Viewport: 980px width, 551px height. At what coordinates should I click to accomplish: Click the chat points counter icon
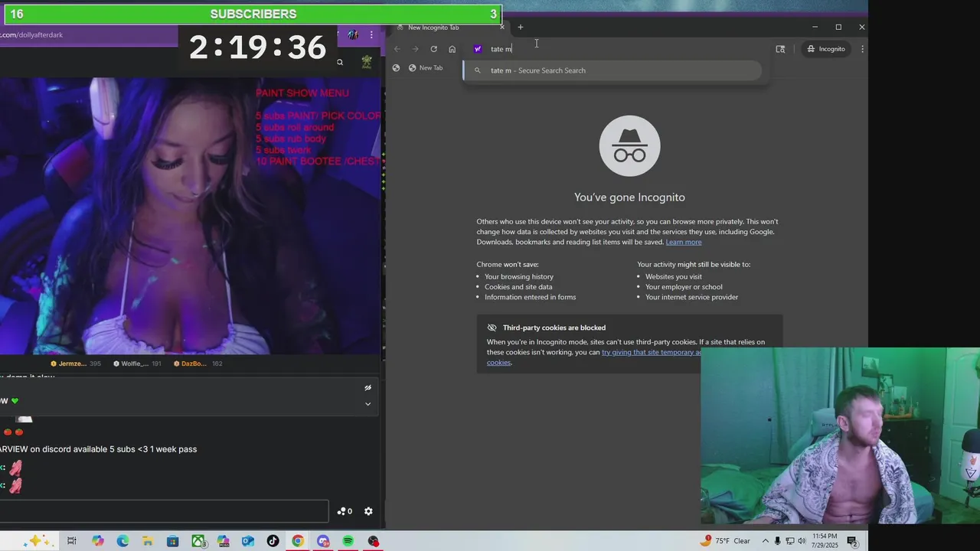345,511
